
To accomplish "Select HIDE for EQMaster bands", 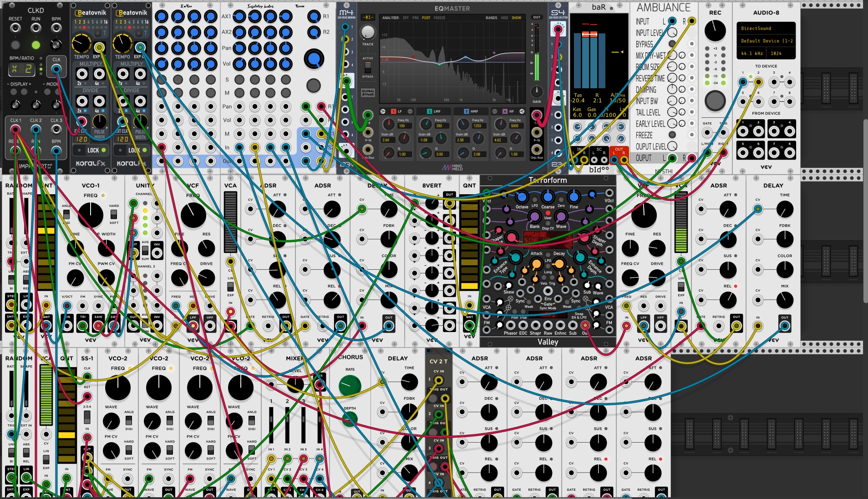I will (504, 18).
